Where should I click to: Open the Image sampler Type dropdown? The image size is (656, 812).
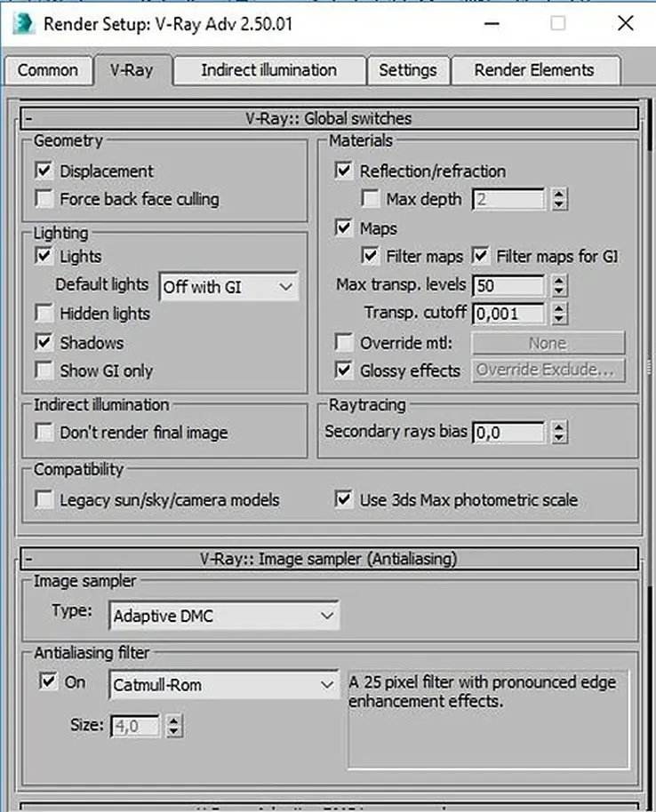click(225, 614)
